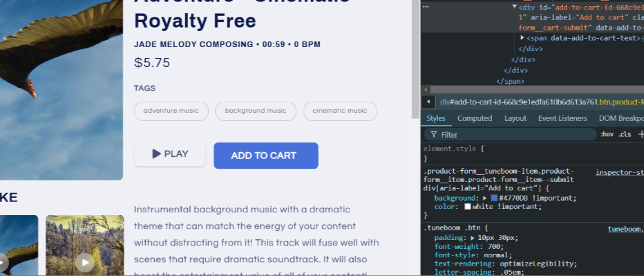Image resolution: width=644 pixels, height=276 pixels.
Task: Open the Event Listeners tab
Action: point(562,118)
